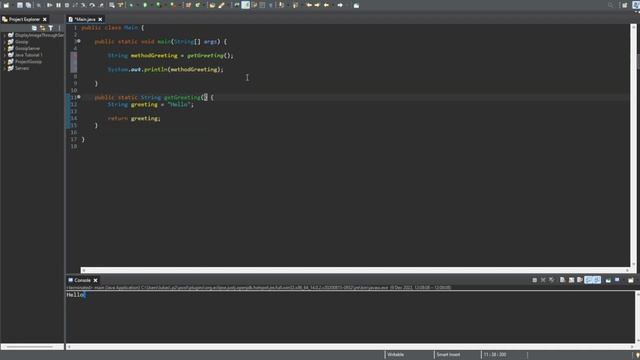Screen dimensions: 640x360
Task: Toggle Scroll Lock in Console toolbar
Action: coord(571,280)
